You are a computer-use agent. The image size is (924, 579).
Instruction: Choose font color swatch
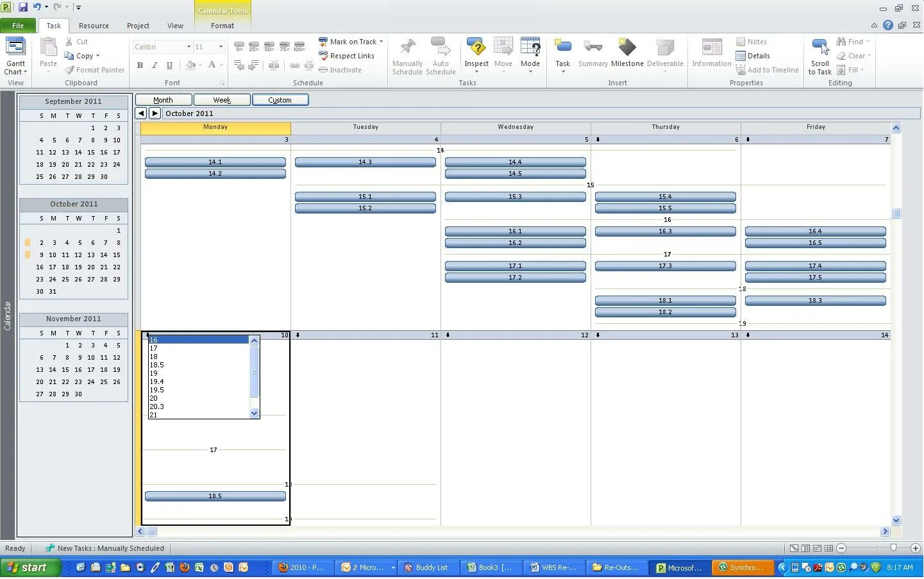[212, 65]
